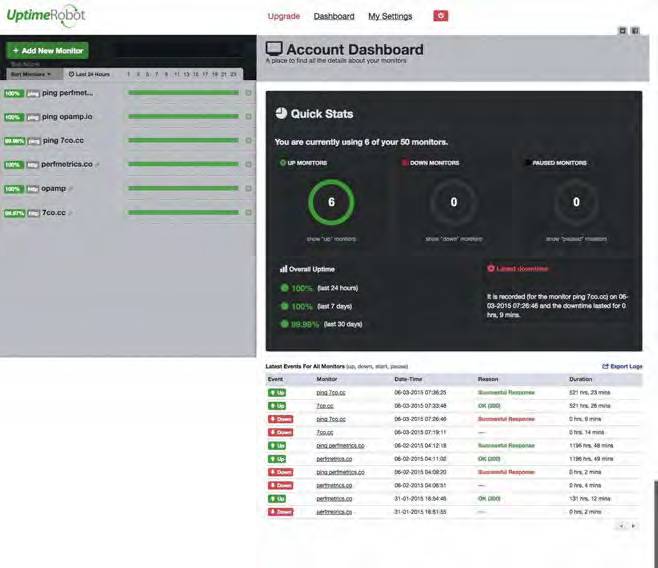Click show "down" monitors link
Image resolution: width=658 pixels, height=568 pixels.
454,239
